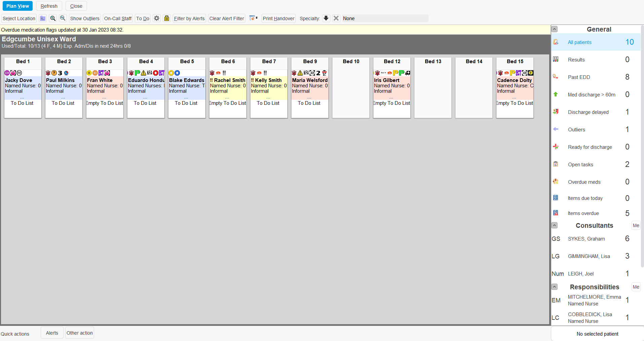Zoom out the bed plan view
This screenshot has height=341, width=644.
pos(63,18)
